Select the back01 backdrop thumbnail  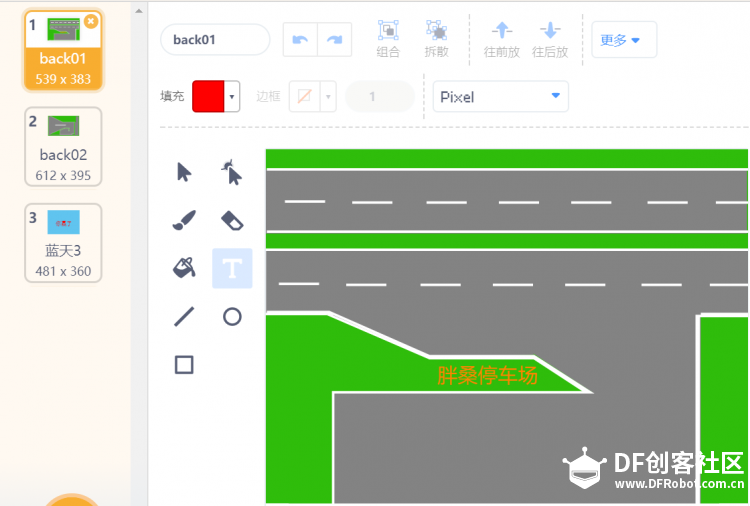coord(63,50)
